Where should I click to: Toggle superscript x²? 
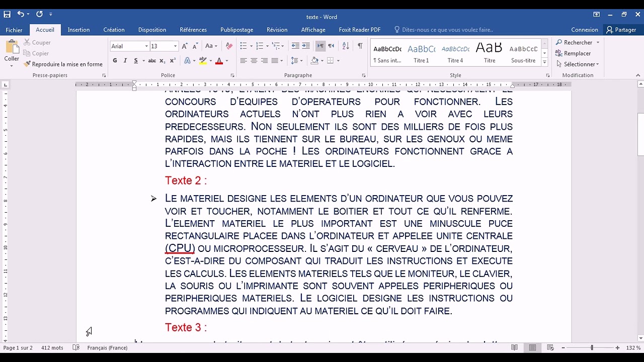pyautogui.click(x=173, y=61)
